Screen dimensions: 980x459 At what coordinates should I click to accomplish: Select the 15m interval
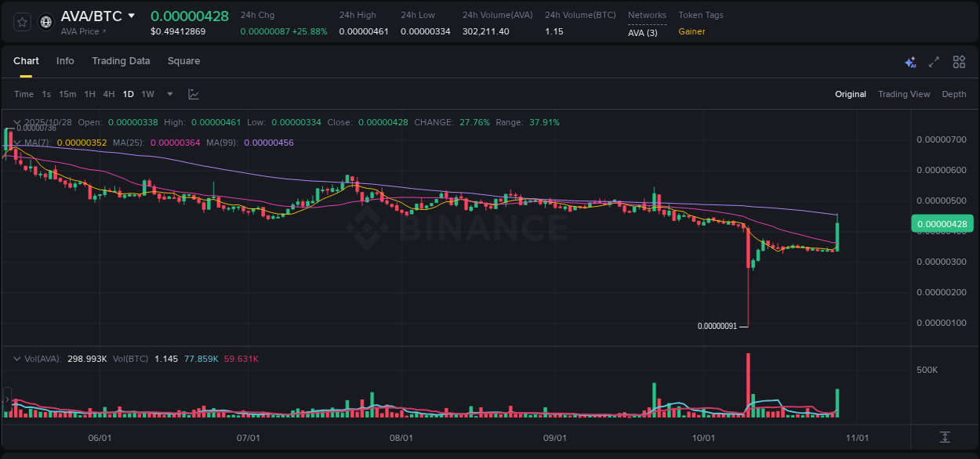(x=67, y=94)
